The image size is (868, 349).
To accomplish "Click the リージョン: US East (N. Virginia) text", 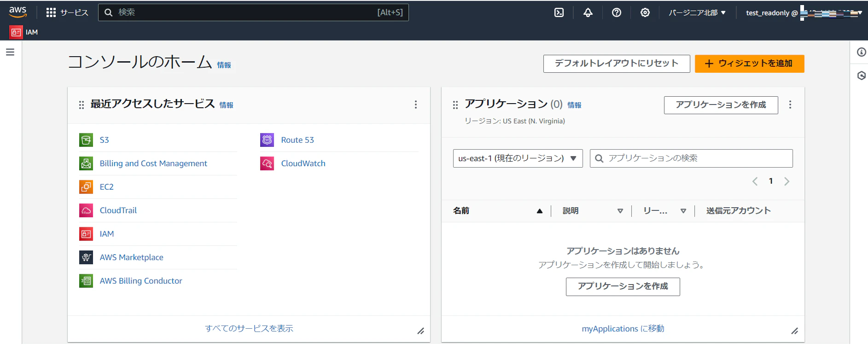I will click(x=515, y=121).
